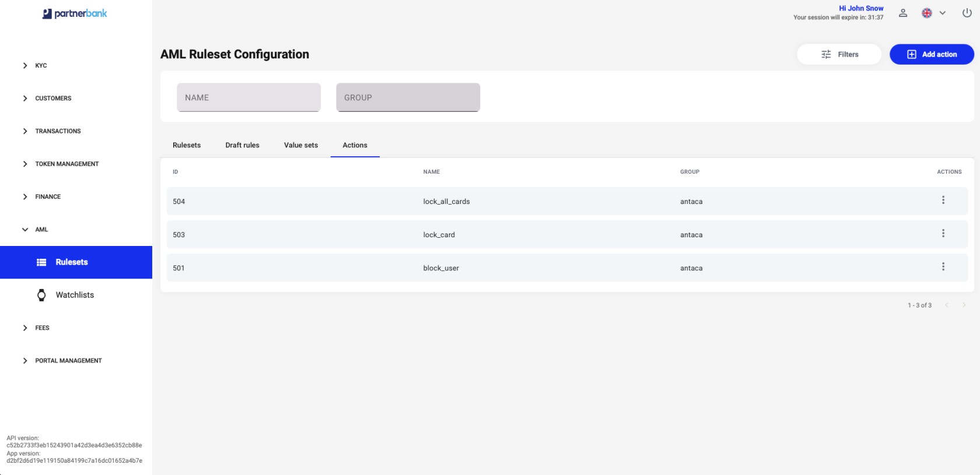Click the lock_all_cards action name
The width and height of the screenshot is (980, 475).
[446, 202]
